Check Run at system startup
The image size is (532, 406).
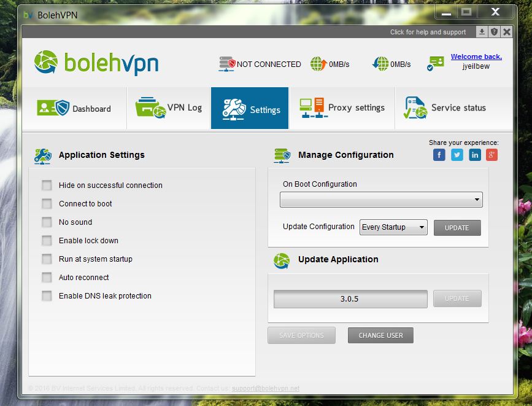point(47,259)
